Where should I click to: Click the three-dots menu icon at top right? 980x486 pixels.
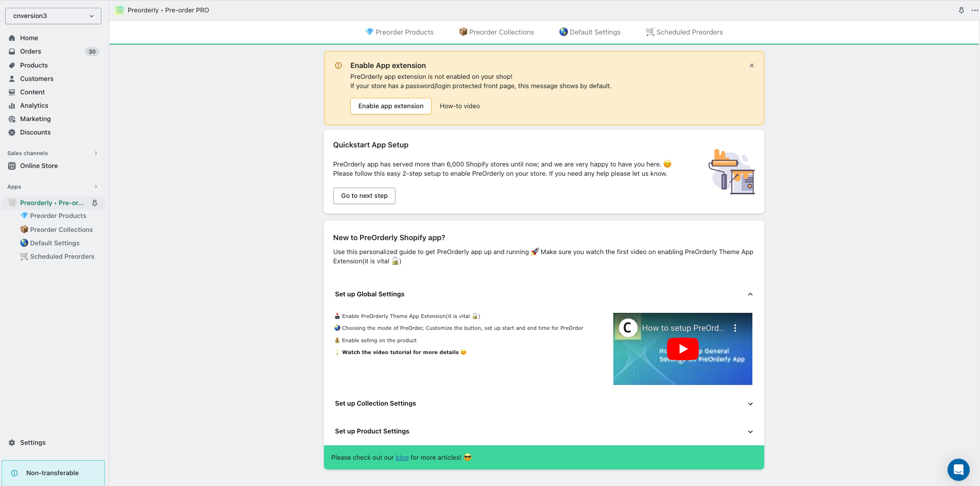(974, 10)
